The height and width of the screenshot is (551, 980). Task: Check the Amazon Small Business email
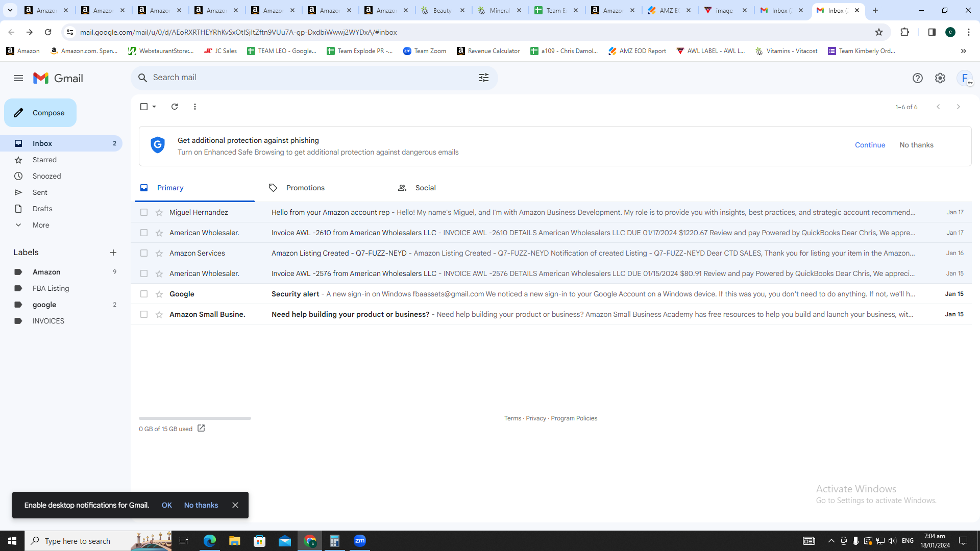[x=144, y=314]
